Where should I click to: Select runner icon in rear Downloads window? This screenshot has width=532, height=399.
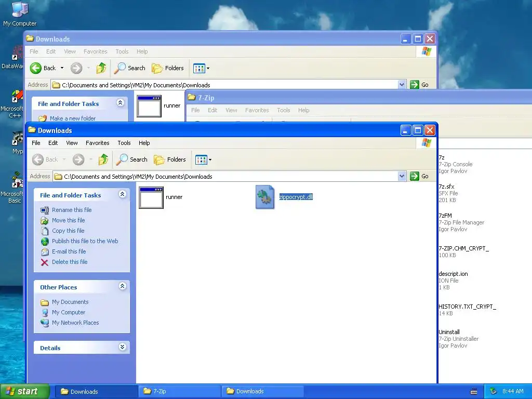pos(149,106)
